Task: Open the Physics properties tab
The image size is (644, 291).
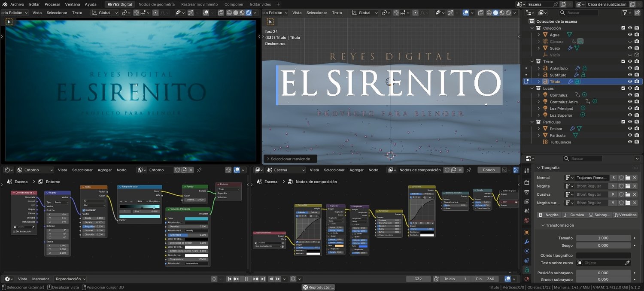Action: pos(527,251)
